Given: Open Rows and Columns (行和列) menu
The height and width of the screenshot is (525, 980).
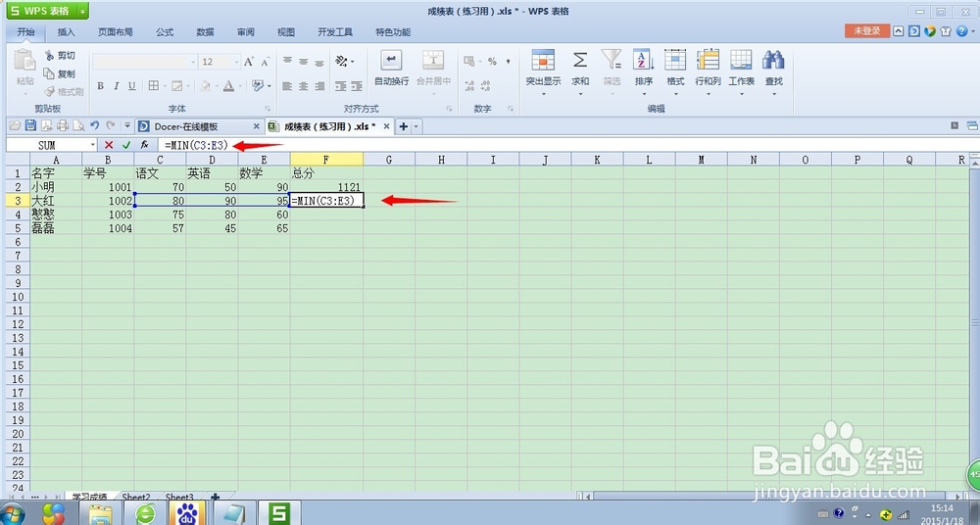Looking at the screenshot, I should pyautogui.click(x=708, y=72).
